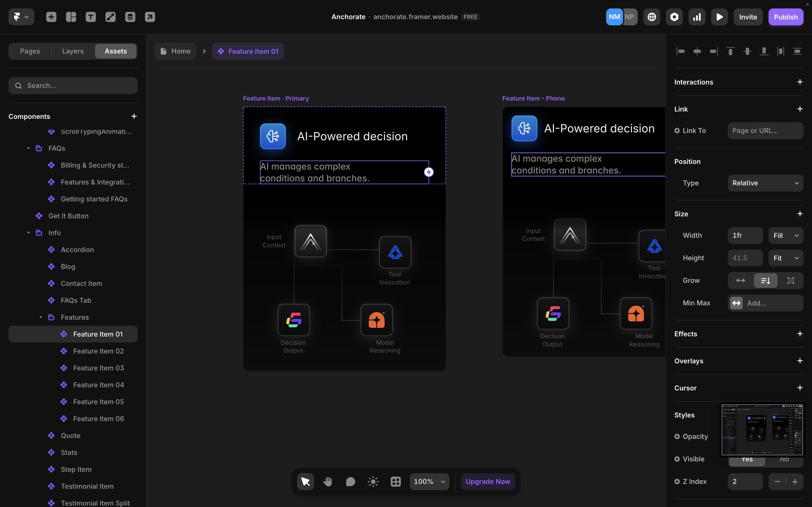Switch to the Layers tab
The width and height of the screenshot is (812, 507).
click(x=73, y=51)
